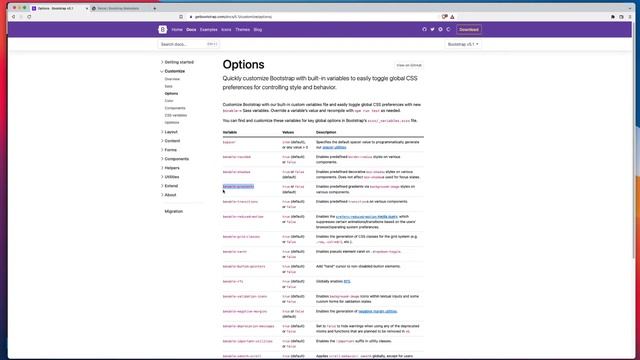Expand the Content sidebar section
Screen dimensions: 640x360
[x=170, y=141]
